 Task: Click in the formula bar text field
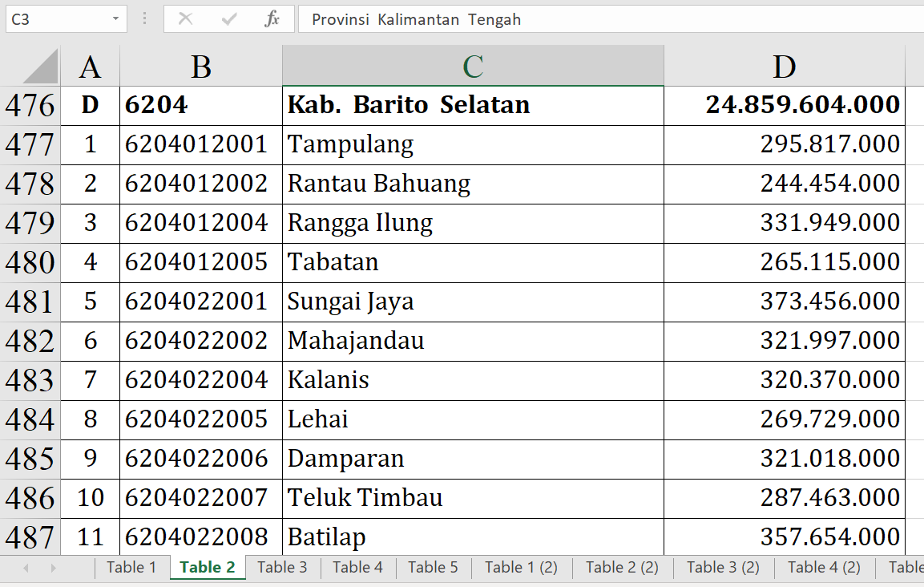[x=609, y=19]
